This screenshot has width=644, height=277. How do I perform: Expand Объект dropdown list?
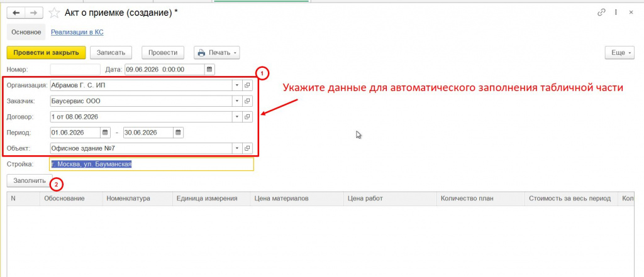tap(237, 148)
